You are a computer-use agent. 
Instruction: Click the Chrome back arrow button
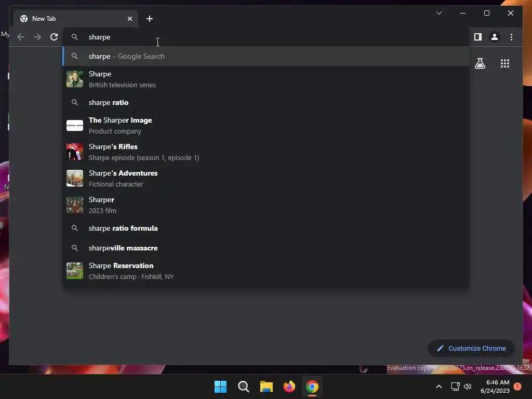[21, 37]
